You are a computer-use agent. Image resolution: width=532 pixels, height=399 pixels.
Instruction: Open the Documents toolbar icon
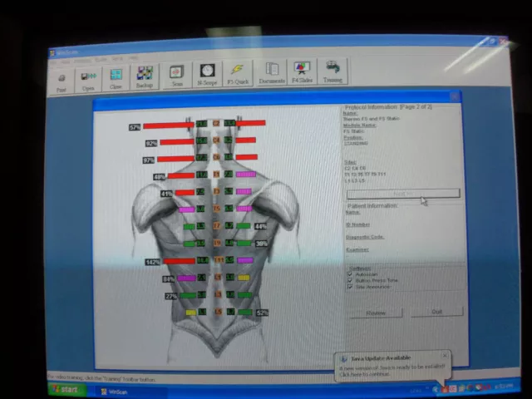272,72
